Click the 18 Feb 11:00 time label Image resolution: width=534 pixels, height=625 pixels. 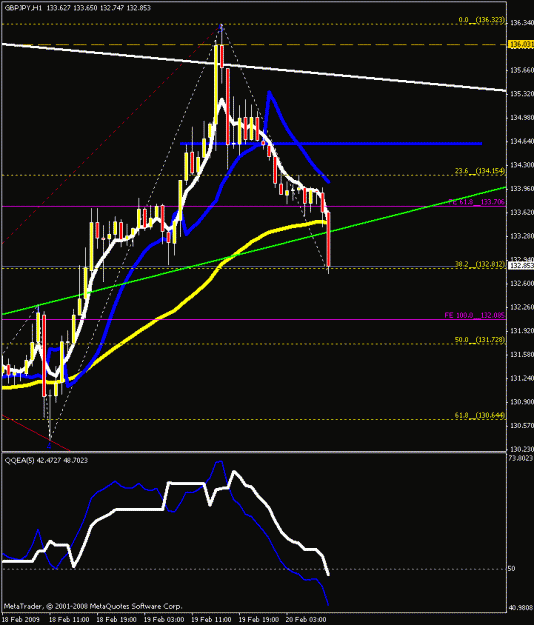69,619
